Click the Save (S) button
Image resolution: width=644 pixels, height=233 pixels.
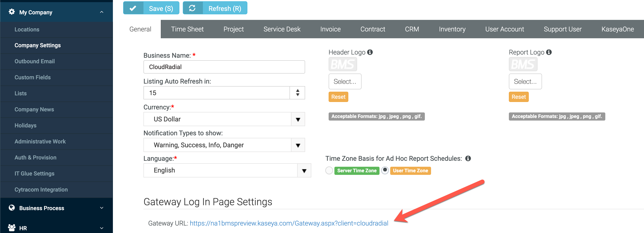click(x=151, y=8)
